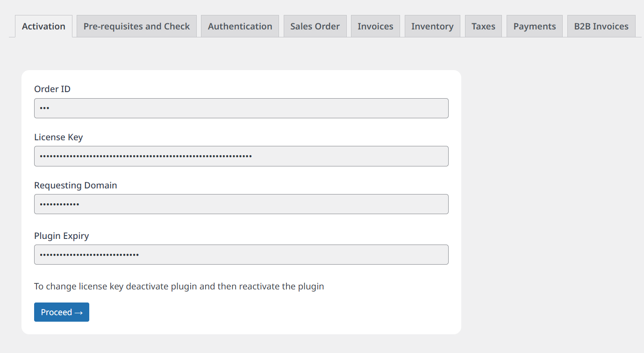Viewport: 644px width, 353px height.
Task: Click inside the Requesting Domain field
Action: point(241,204)
